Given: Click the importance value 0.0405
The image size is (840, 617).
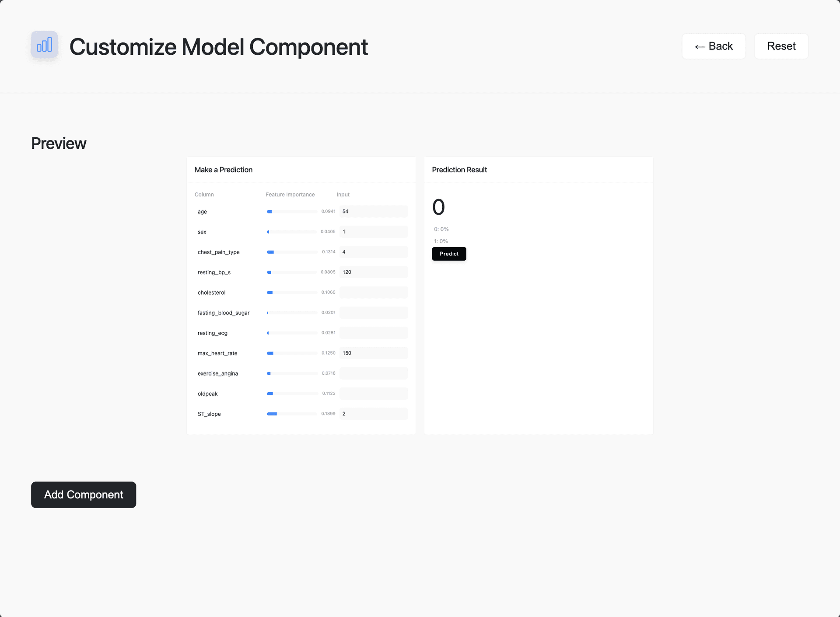Looking at the screenshot, I should pos(328,232).
